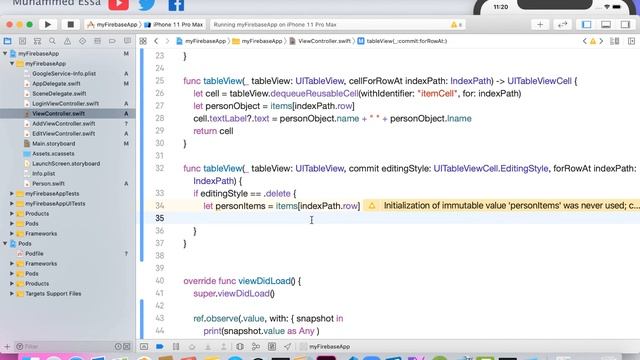
Task: Open EditViewController.swift file
Action: [x=64, y=133]
